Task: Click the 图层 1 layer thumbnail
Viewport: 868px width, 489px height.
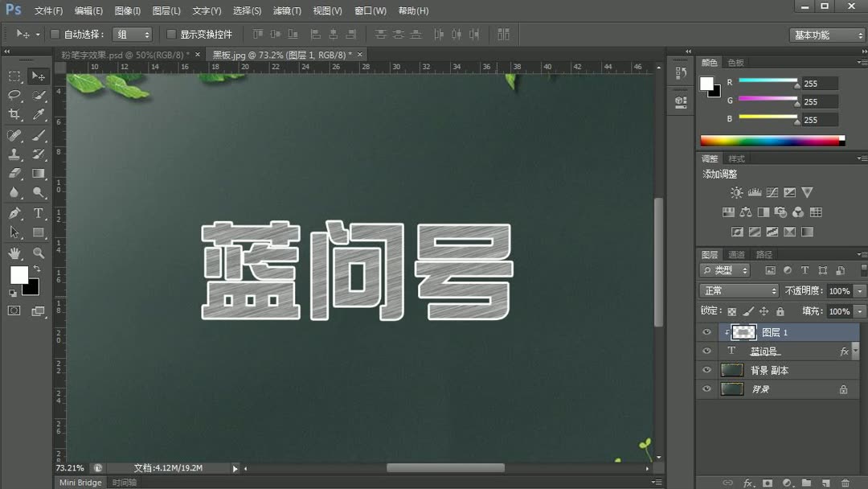Action: pos(743,332)
